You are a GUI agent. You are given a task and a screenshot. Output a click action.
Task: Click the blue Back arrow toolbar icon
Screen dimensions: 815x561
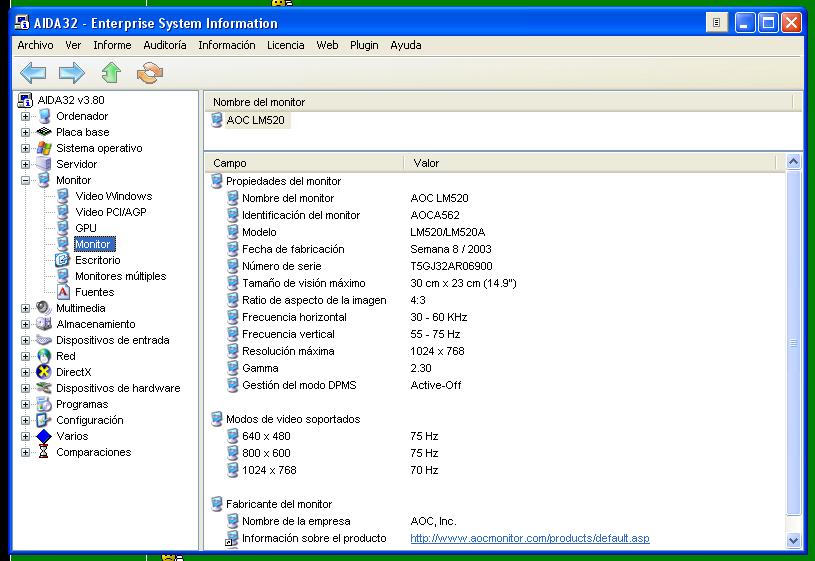click(x=33, y=72)
